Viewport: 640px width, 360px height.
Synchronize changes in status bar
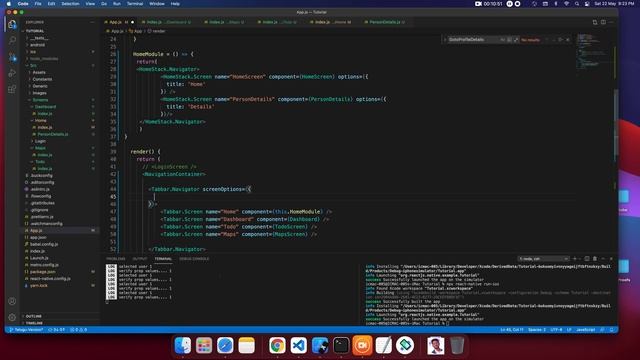click(x=56, y=330)
